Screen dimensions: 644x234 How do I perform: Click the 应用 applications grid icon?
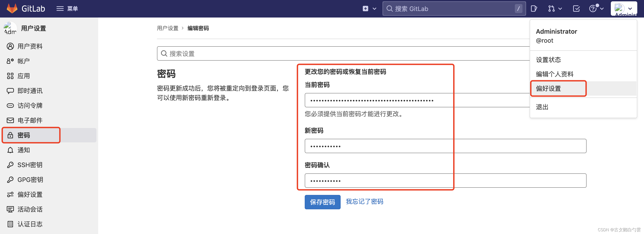10,76
